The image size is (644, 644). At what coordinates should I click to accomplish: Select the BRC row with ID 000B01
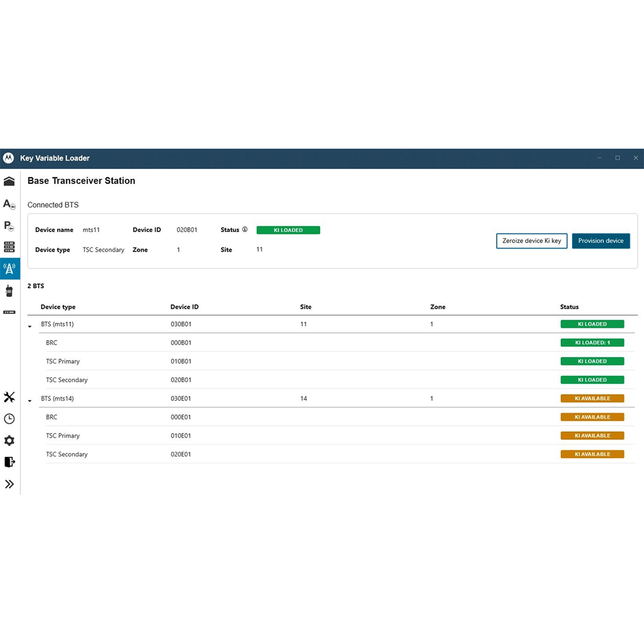click(x=340, y=343)
